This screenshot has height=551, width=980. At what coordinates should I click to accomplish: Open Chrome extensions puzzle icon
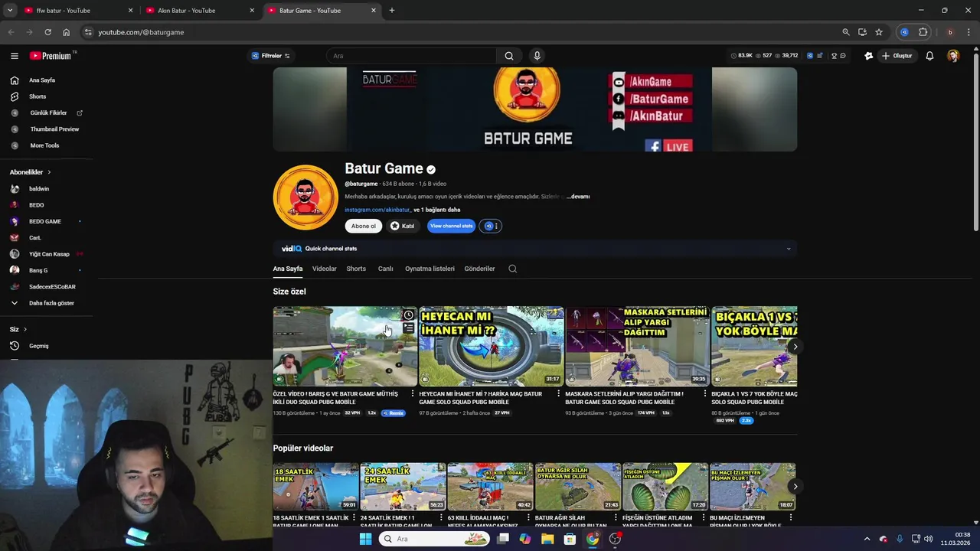(923, 32)
